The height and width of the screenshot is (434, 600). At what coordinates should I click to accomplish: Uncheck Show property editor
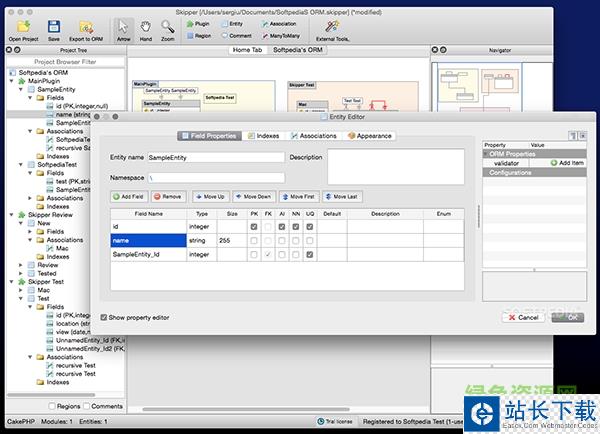coord(105,316)
